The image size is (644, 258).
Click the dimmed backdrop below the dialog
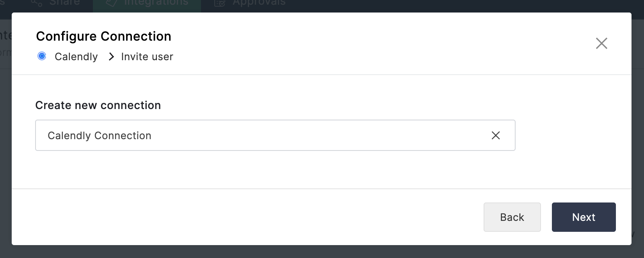[312, 252]
